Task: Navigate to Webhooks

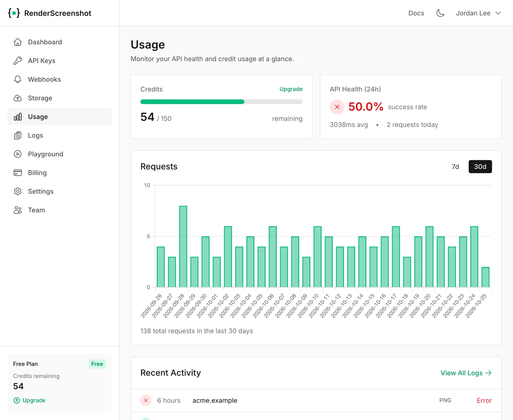Action: point(59,79)
